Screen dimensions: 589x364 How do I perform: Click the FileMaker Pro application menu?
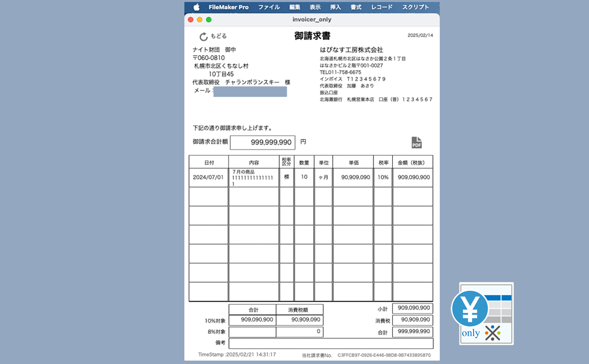[229, 7]
